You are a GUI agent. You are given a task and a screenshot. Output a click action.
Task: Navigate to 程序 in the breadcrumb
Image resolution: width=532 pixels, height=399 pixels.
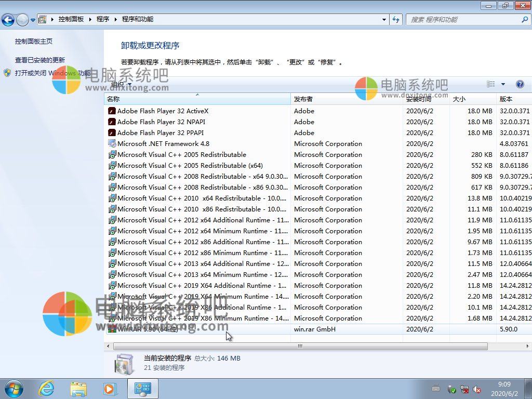(102, 19)
